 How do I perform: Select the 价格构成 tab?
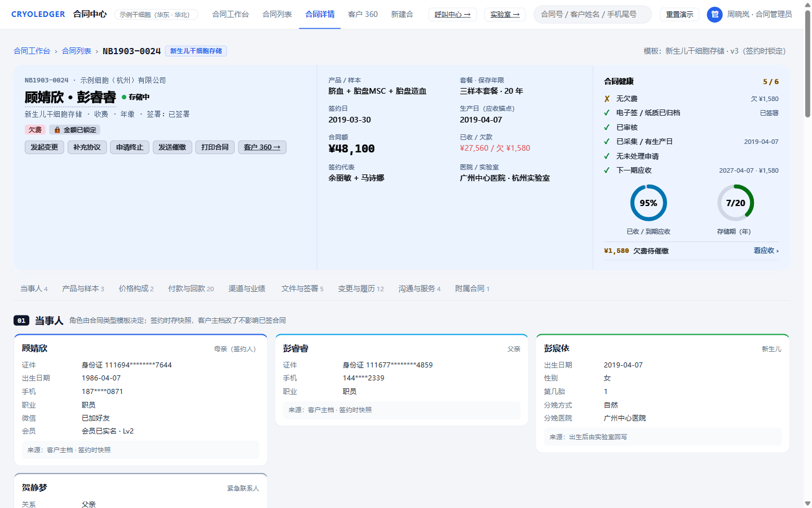(x=136, y=288)
